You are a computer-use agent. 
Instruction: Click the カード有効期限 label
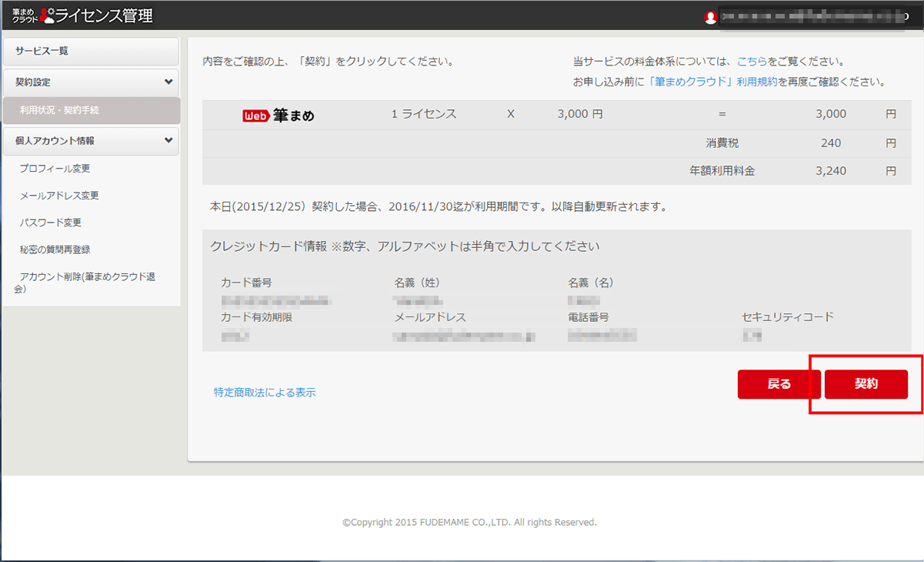point(257,316)
